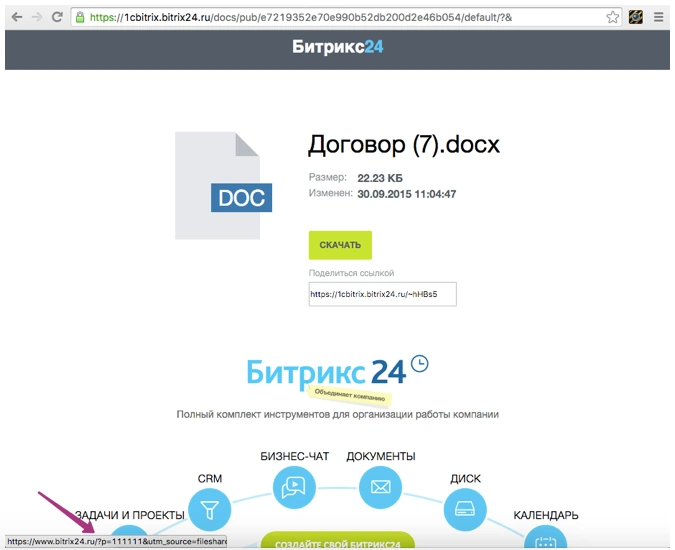The height and width of the screenshot is (550, 675).
Task: Open the browser extension icon
Action: (x=636, y=17)
